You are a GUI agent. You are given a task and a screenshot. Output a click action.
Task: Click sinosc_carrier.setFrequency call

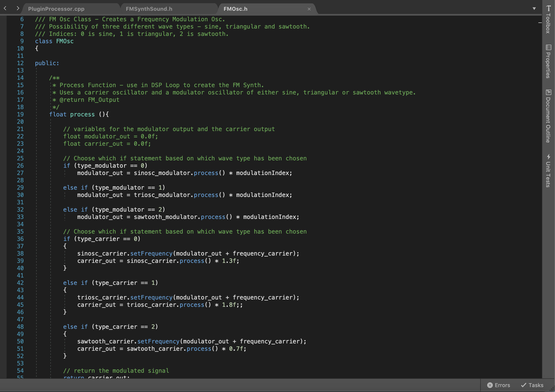click(x=125, y=253)
